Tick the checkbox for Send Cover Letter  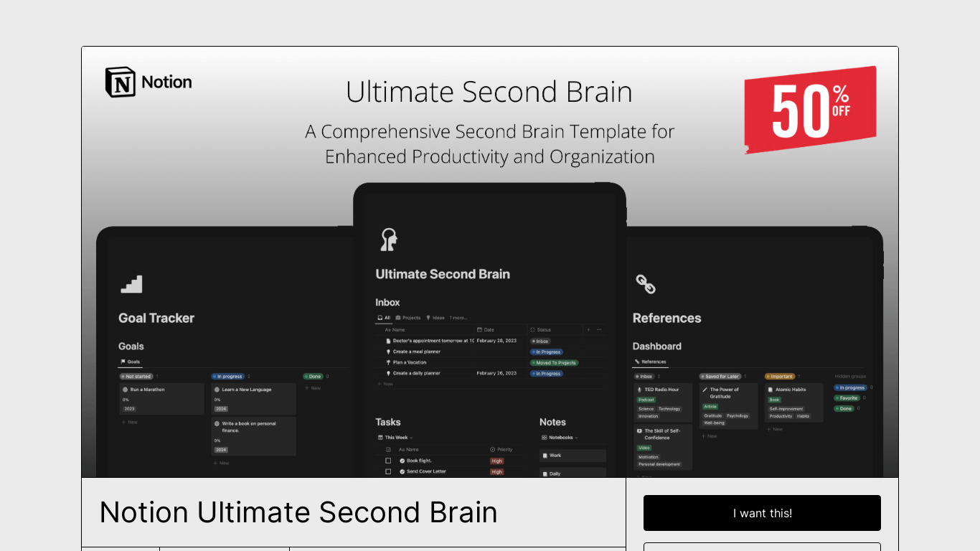tap(388, 471)
